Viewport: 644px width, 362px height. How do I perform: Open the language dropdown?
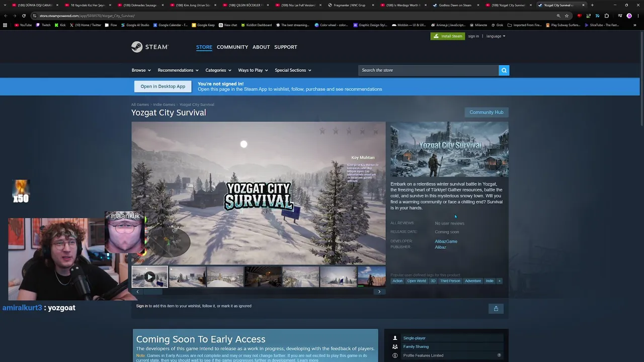(x=496, y=36)
